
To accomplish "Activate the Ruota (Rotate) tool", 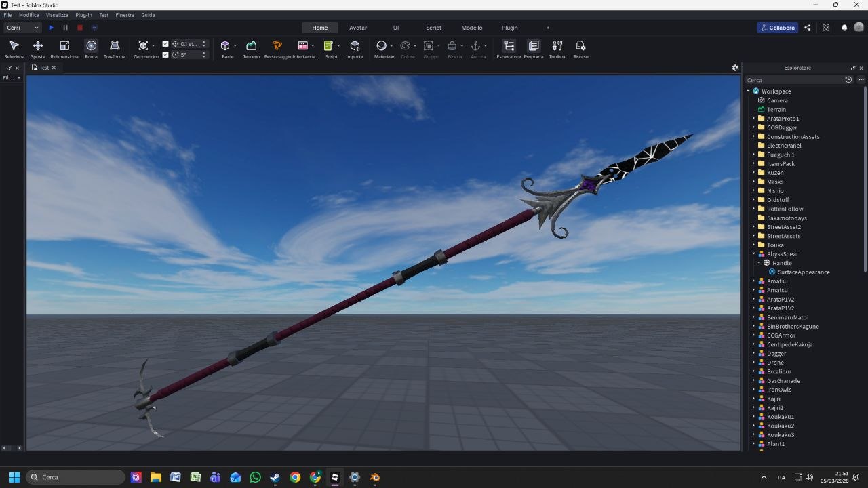I will pyautogui.click(x=91, y=47).
